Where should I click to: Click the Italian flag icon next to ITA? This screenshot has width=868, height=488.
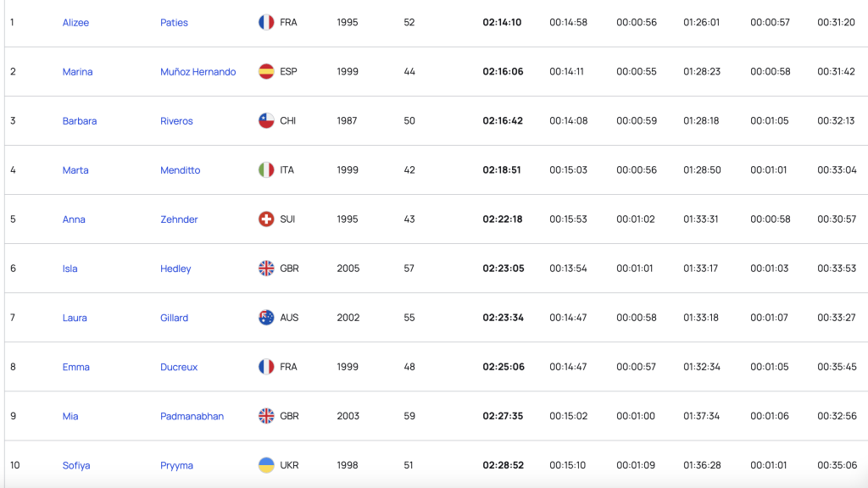266,170
